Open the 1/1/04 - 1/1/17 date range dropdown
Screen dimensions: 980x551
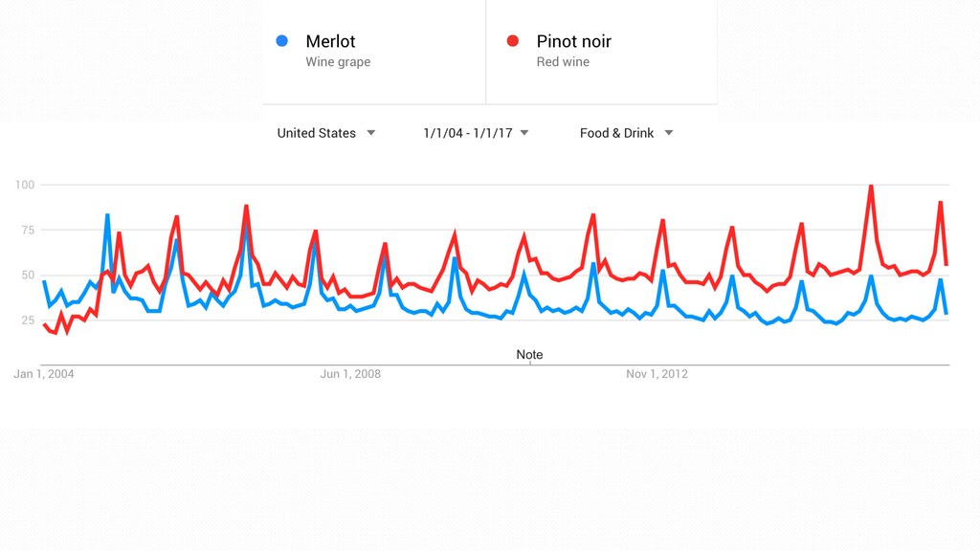[476, 133]
